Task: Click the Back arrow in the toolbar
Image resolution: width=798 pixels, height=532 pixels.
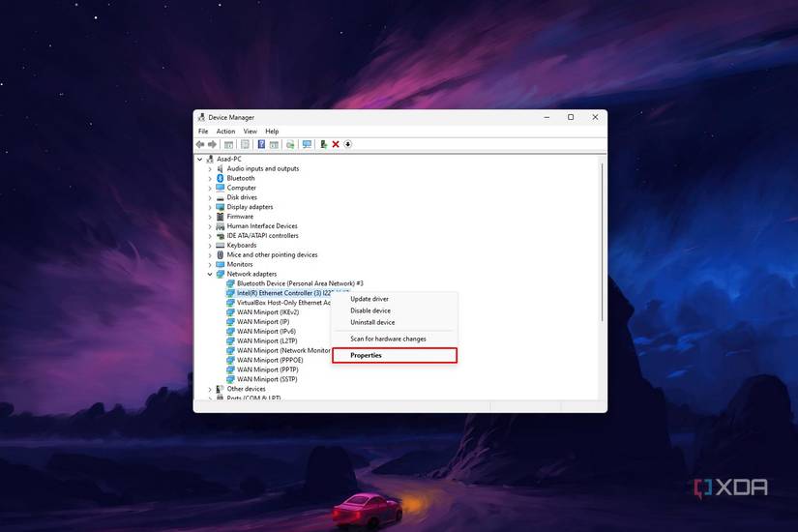Action: click(x=200, y=144)
